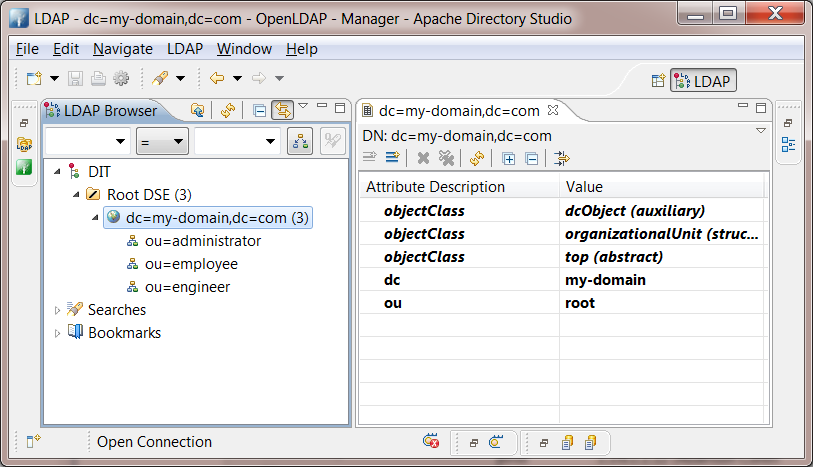Click the Open Perspective icon
Image resolution: width=813 pixels, height=467 pixels.
click(x=658, y=81)
